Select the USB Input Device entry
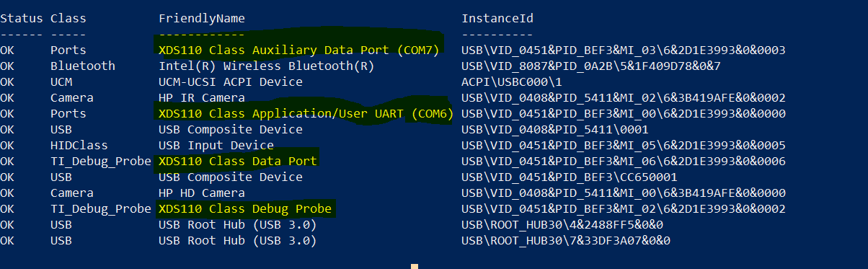Image resolution: width=868 pixels, height=269 pixels. tap(216, 146)
